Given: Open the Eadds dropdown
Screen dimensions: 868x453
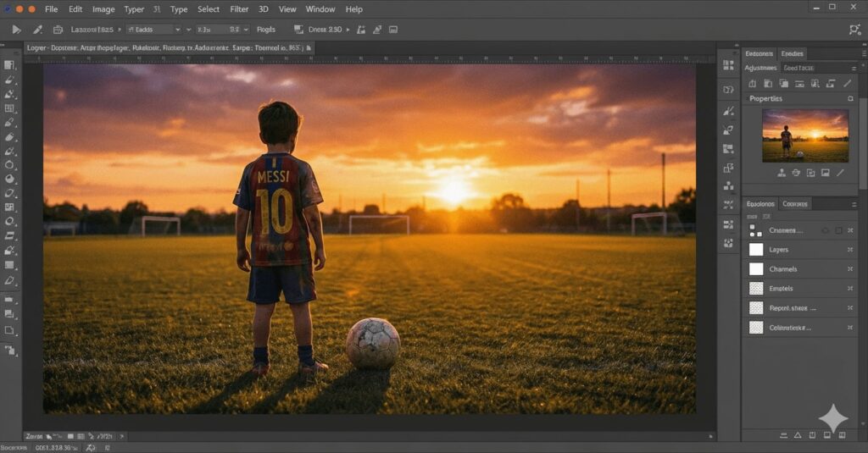Looking at the screenshot, I should click(x=154, y=30).
